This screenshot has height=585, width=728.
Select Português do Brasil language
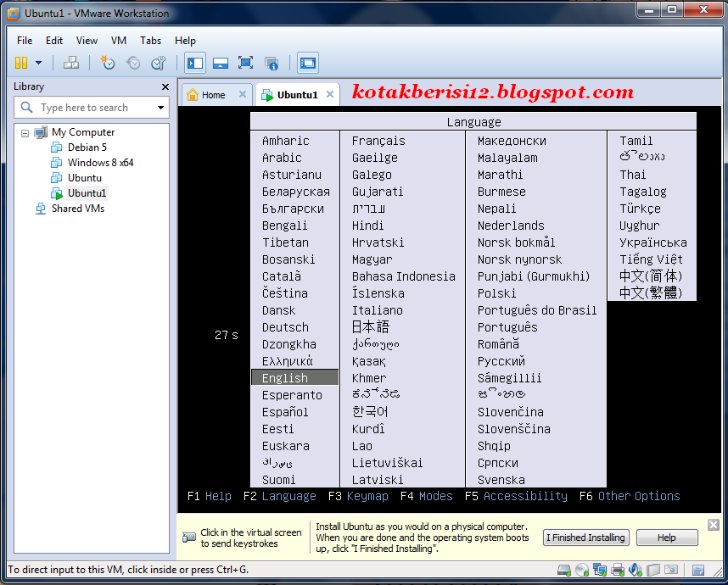[537, 310]
